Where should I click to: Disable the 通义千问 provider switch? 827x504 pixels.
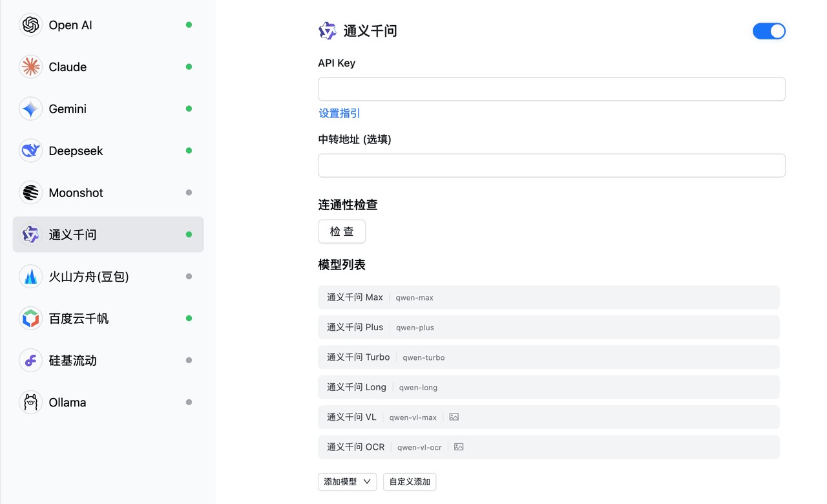coord(769,31)
